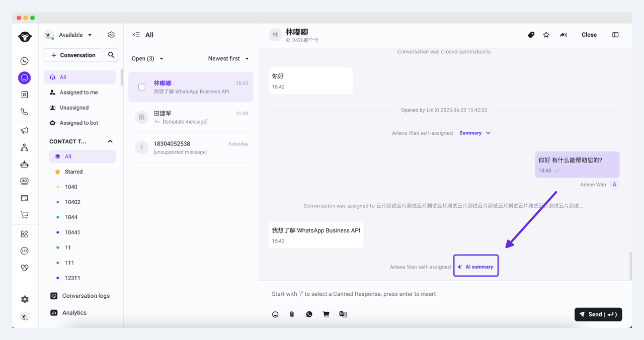Screen dimensions: 644x340
Task: Open the translate icon in composer
Action: (x=343, y=314)
